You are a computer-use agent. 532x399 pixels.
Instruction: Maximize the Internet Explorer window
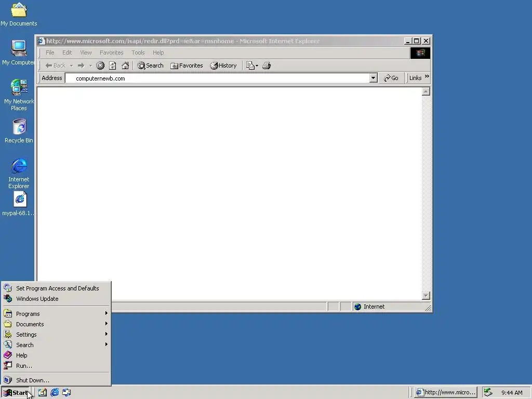[417, 41]
